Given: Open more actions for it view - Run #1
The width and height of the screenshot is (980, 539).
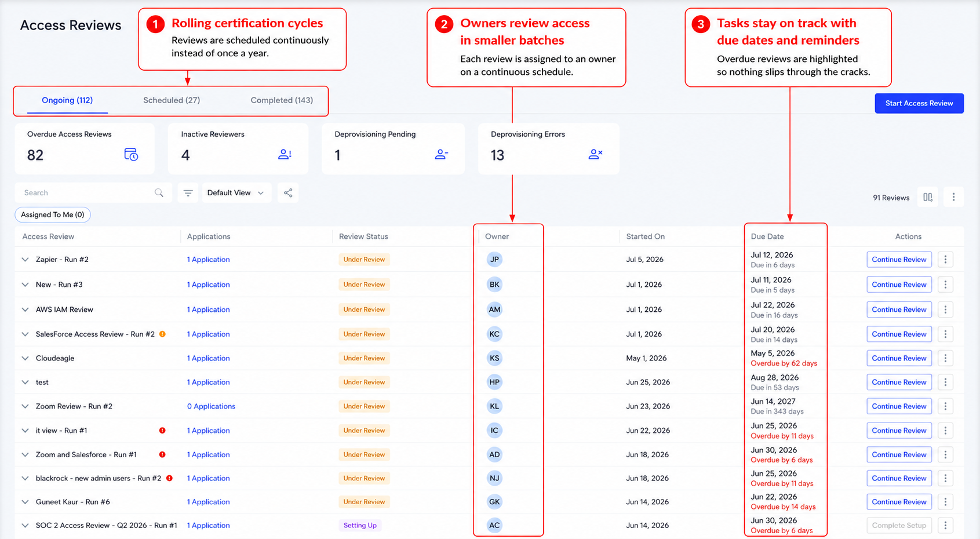Looking at the screenshot, I should tap(945, 431).
